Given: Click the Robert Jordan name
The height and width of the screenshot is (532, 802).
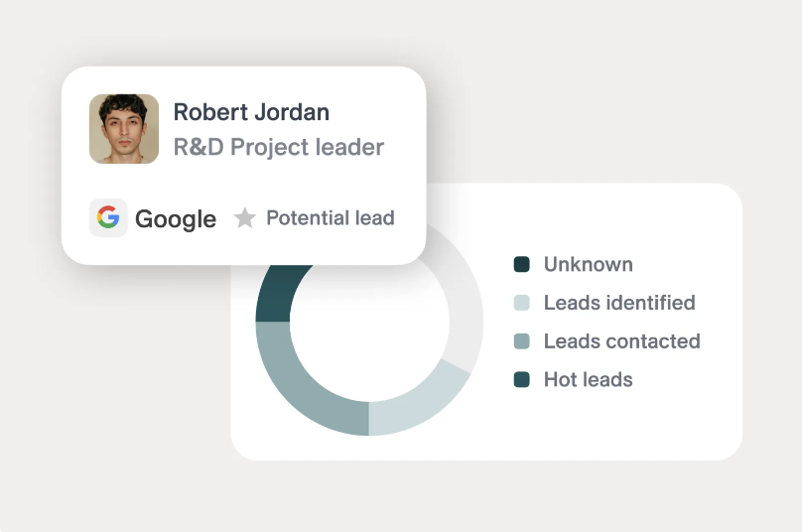Looking at the screenshot, I should tap(251, 112).
